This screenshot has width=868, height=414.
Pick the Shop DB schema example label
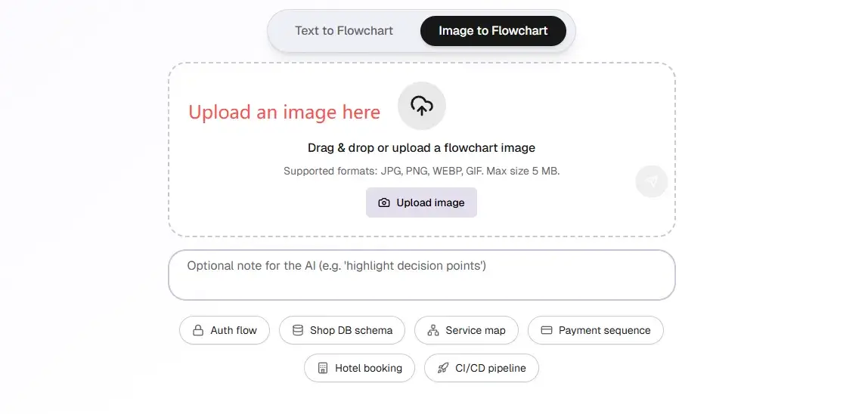tap(351, 330)
